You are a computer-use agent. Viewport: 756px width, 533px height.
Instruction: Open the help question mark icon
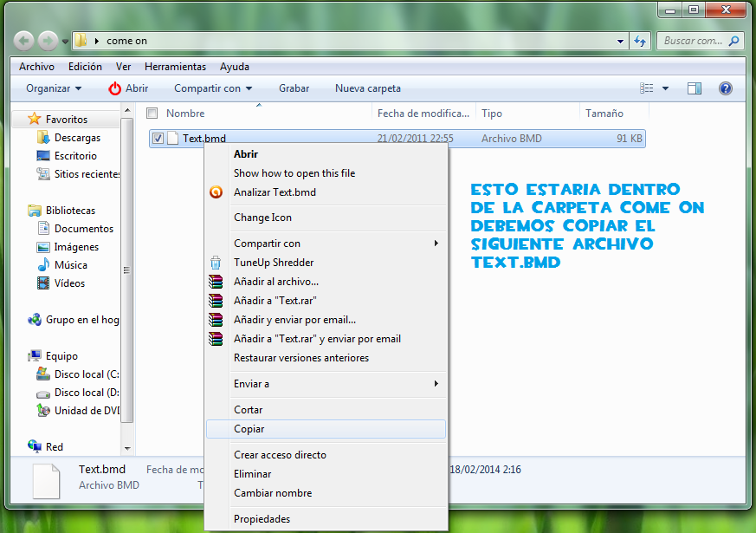[726, 88]
